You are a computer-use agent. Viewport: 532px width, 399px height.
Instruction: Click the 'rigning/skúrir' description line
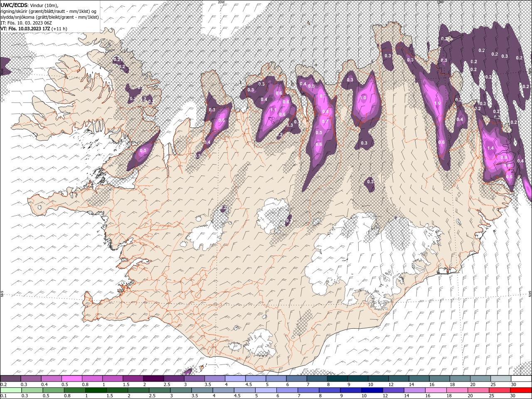(49, 11)
